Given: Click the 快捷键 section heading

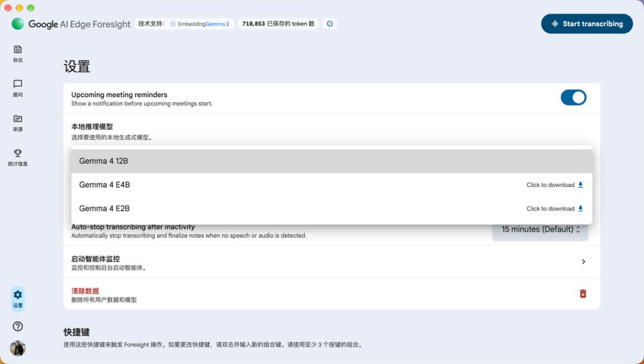Looking at the screenshot, I should [x=76, y=332].
